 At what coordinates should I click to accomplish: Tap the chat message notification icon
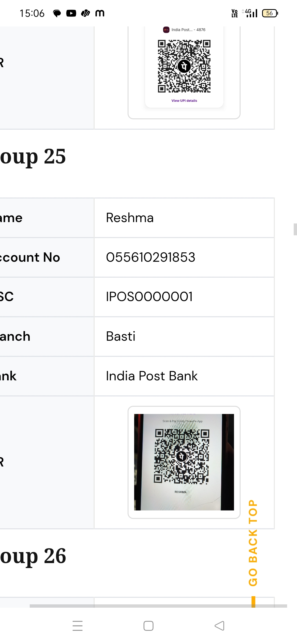[57, 13]
